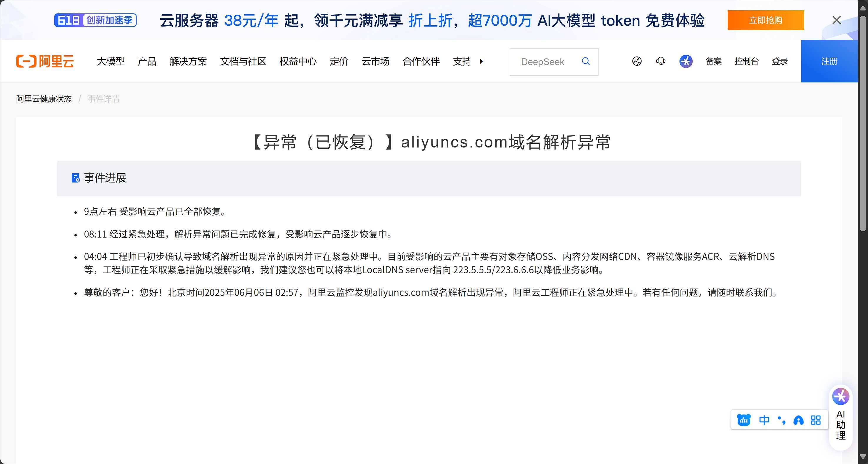The width and height of the screenshot is (868, 464).
Task: Open the 权益中心 menu
Action: (298, 61)
